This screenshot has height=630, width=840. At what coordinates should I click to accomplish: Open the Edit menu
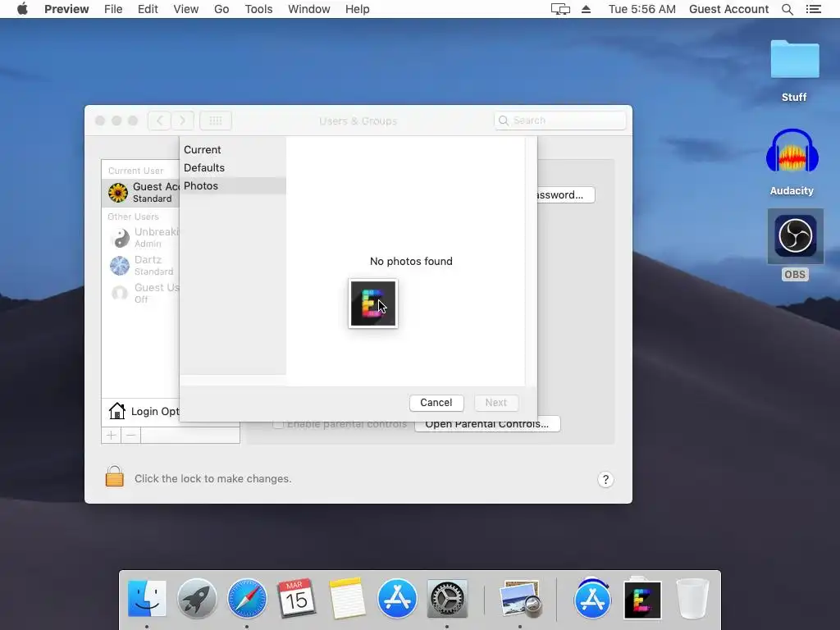coord(148,9)
